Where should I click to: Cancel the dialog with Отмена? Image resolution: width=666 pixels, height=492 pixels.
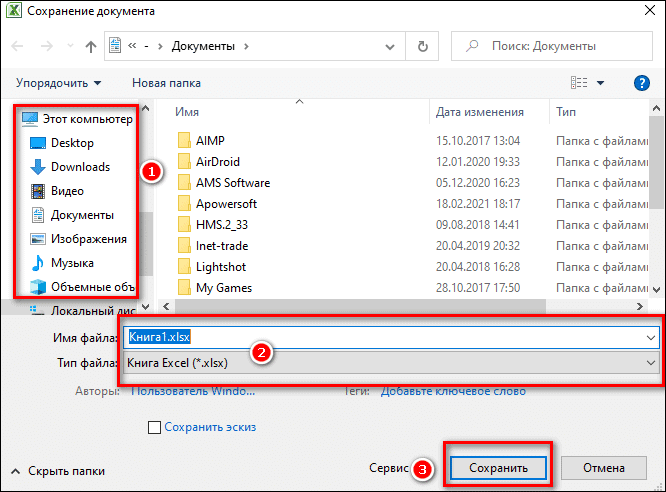tap(604, 468)
